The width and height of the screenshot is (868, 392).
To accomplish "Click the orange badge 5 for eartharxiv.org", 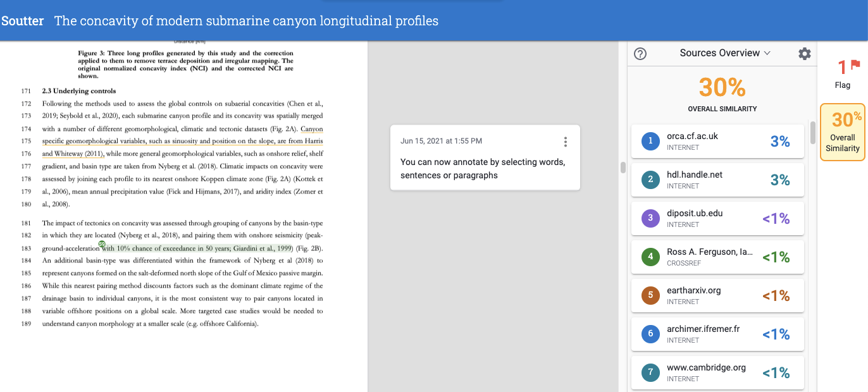I will coord(650,295).
